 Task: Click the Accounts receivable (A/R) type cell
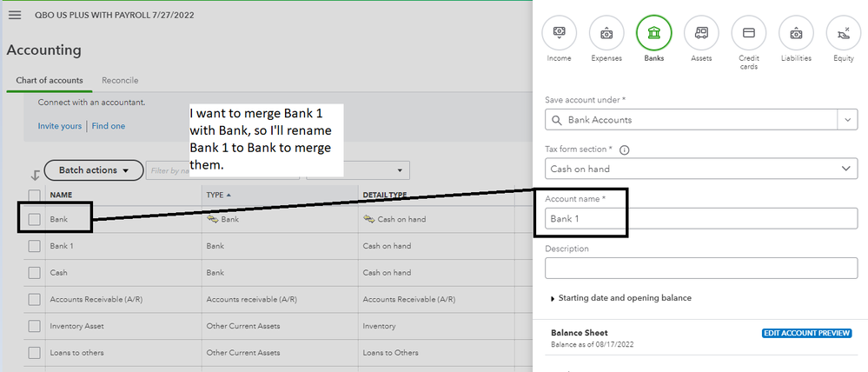[252, 300]
